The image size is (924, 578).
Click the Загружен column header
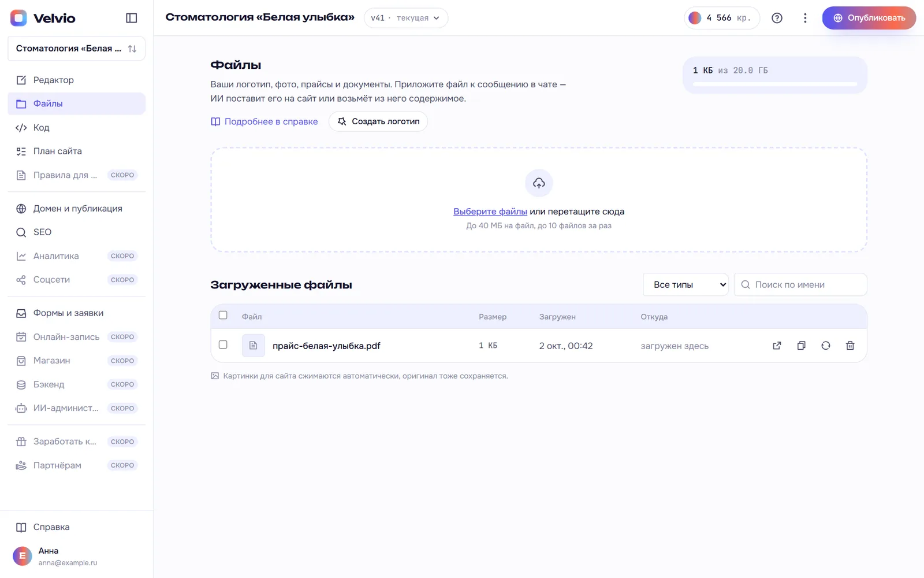pyautogui.click(x=557, y=317)
